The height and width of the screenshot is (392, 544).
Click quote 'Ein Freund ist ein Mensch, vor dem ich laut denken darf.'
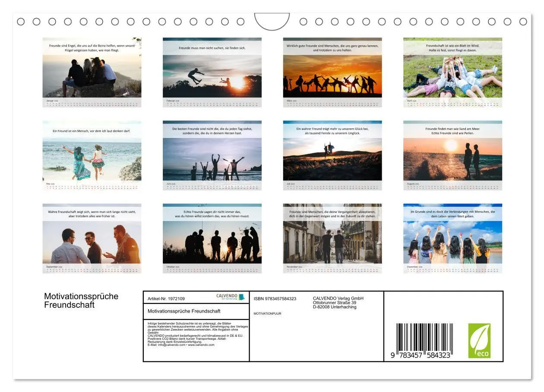92,131
